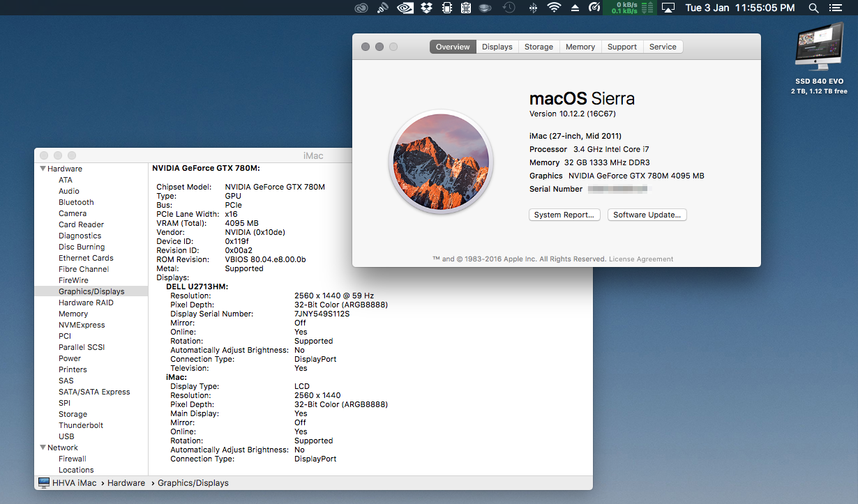Open the Dropbox menu bar icon
Screen dimensions: 858x504
click(x=426, y=8)
